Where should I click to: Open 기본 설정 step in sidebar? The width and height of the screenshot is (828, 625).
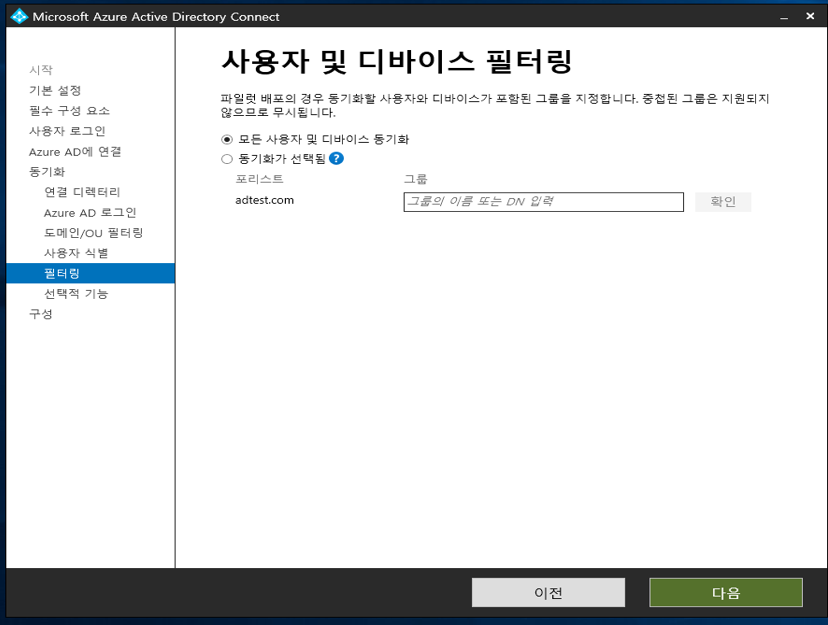[55, 90]
